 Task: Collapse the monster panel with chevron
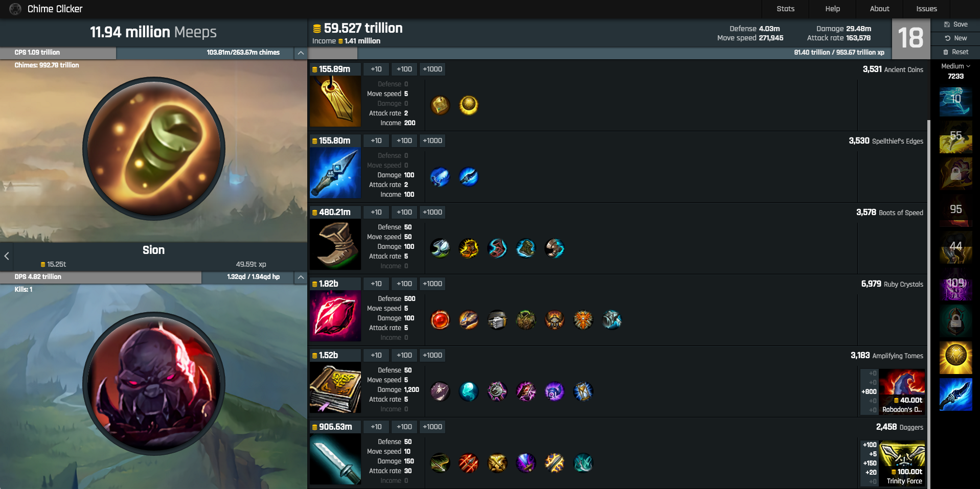[301, 277]
